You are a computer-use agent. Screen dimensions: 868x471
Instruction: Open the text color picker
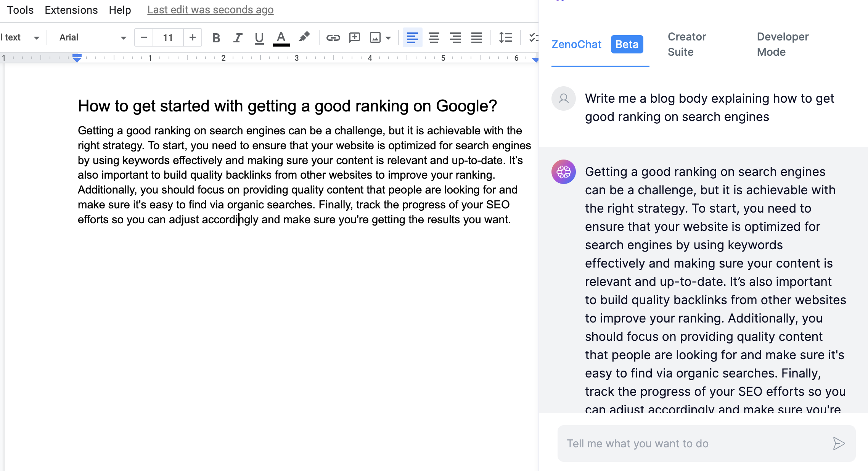[x=281, y=37]
